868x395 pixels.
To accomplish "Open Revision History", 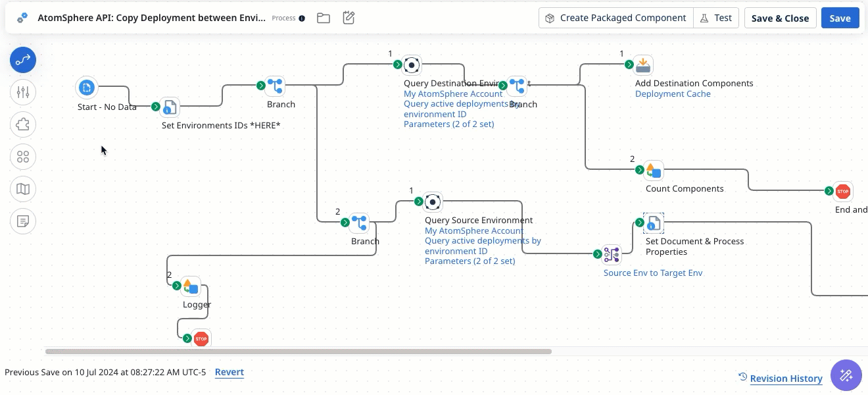I will pos(786,378).
